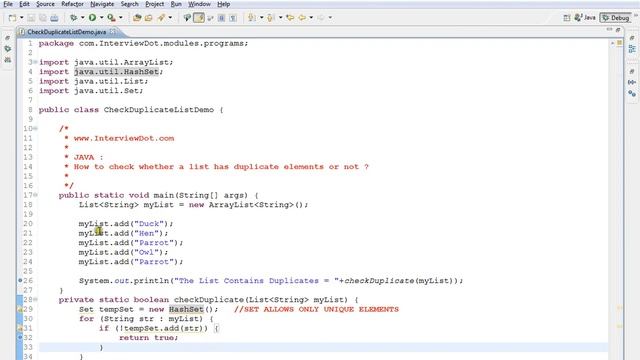Open the Breakpoints view icon in right sidebar
640x360 pixels.
click(x=632, y=93)
